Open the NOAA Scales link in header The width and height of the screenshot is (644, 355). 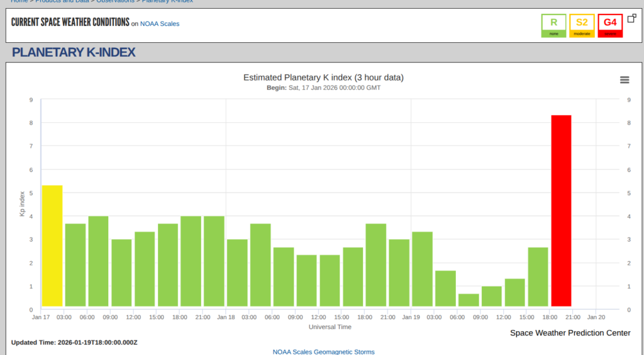[x=160, y=24]
